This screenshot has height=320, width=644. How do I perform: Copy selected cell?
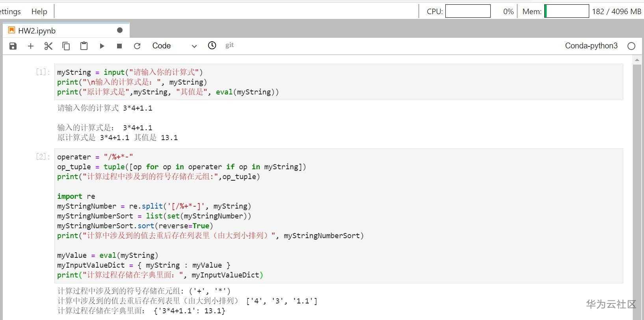click(66, 46)
